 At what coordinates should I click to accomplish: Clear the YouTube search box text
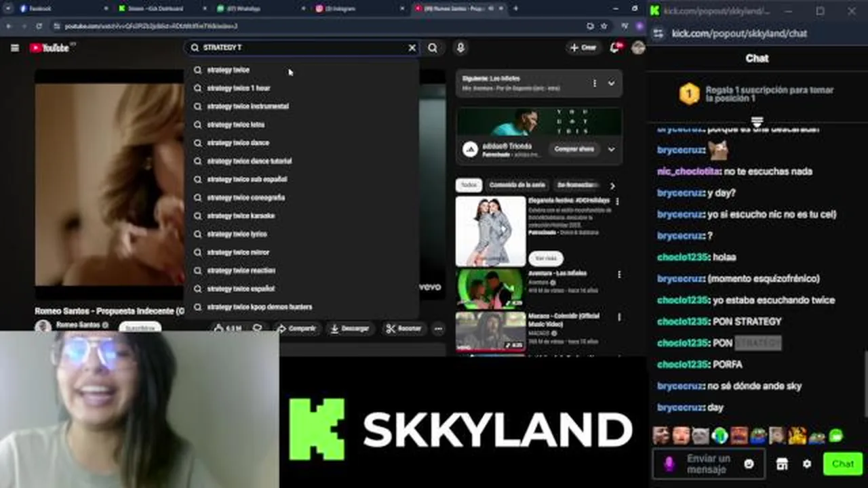point(412,48)
